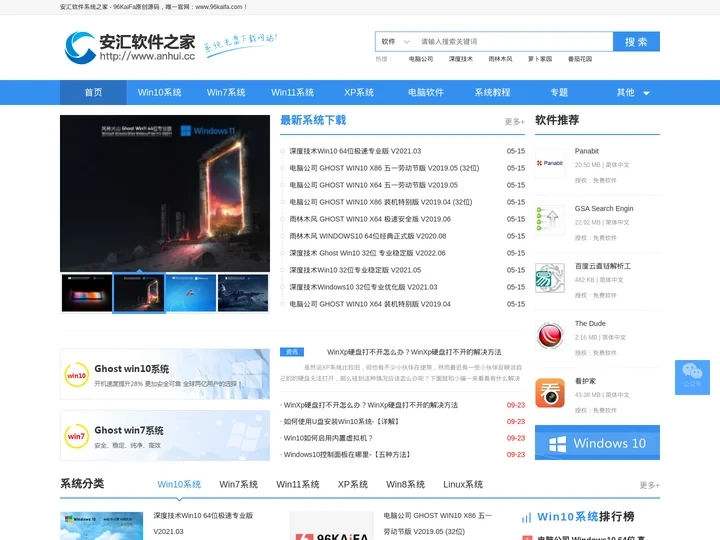Select the XP系统 category tab
The width and height of the screenshot is (720, 540).
pyautogui.click(x=353, y=484)
